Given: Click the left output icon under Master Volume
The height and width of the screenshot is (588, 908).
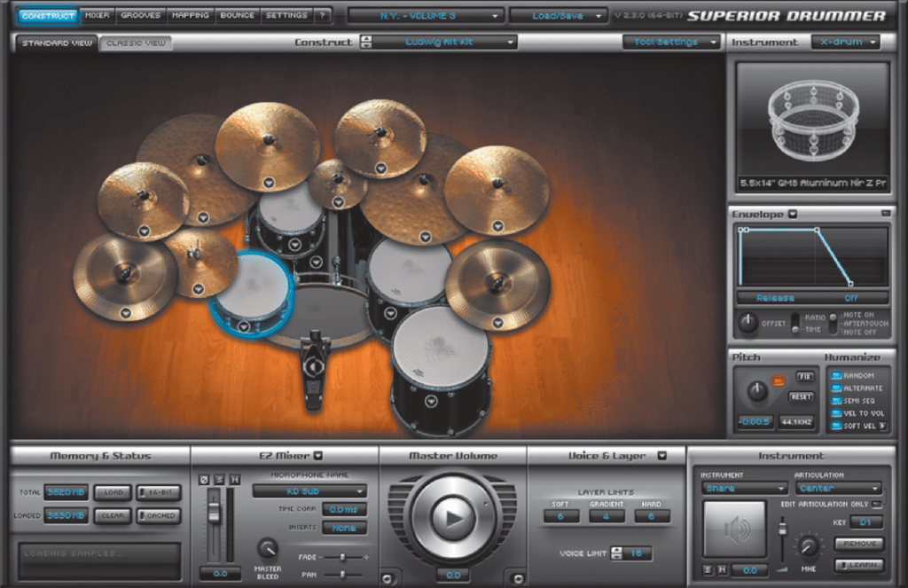Looking at the screenshot, I should pos(388,578).
